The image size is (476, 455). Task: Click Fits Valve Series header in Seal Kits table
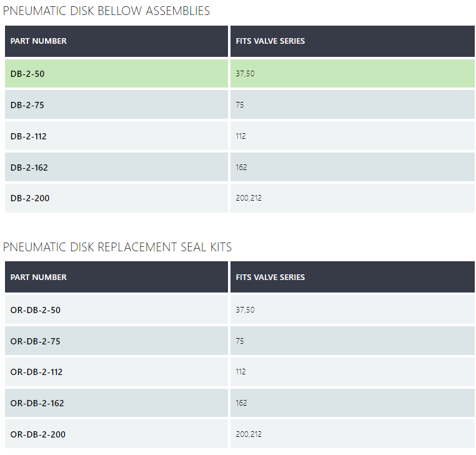(270, 277)
